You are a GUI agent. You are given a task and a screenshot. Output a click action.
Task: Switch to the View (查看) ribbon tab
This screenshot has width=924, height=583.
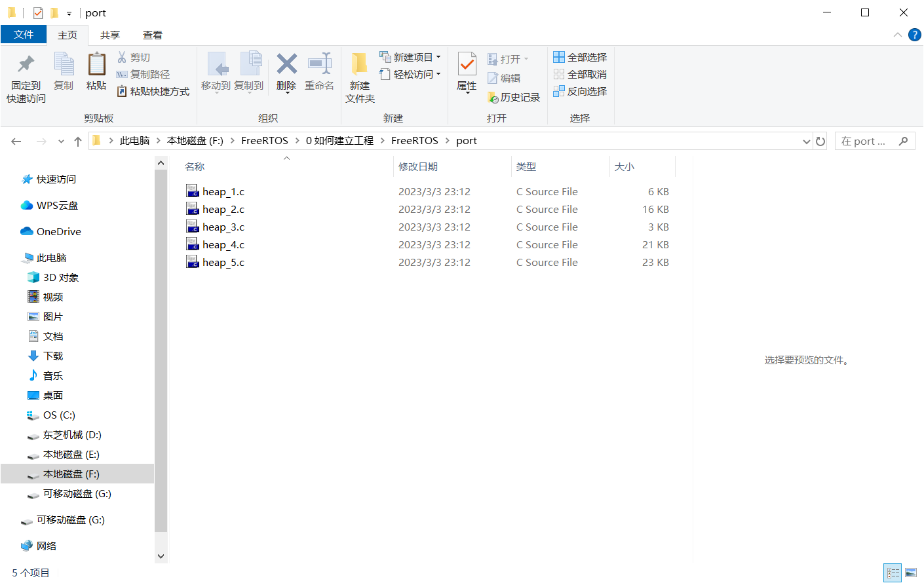(153, 35)
